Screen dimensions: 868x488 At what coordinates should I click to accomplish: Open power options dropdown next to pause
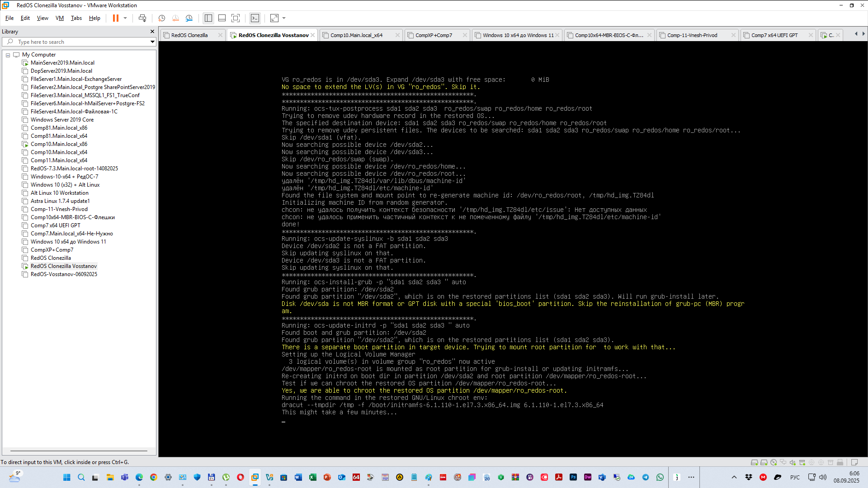click(125, 18)
